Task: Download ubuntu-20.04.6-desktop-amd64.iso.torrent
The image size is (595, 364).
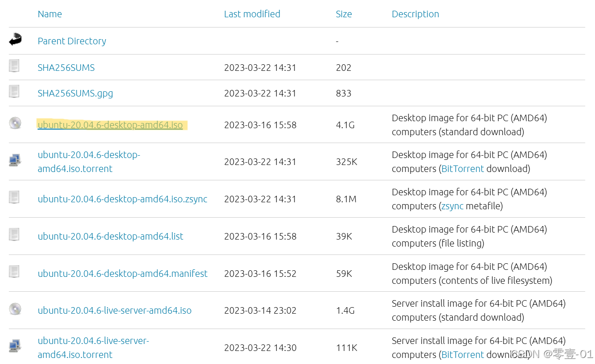Action: [89, 162]
